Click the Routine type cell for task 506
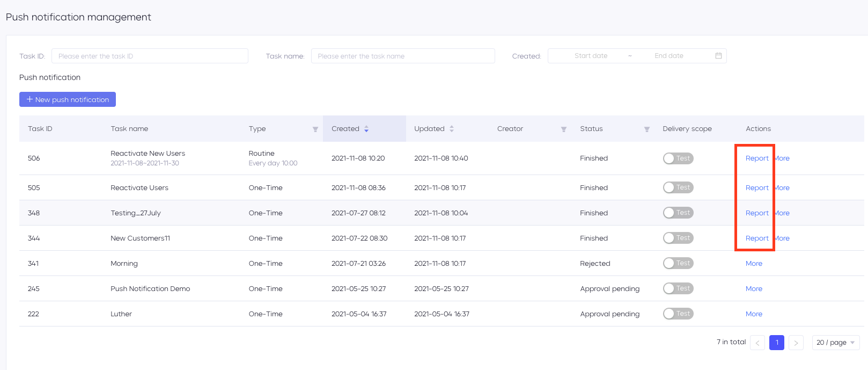This screenshot has width=868, height=370. [262, 154]
